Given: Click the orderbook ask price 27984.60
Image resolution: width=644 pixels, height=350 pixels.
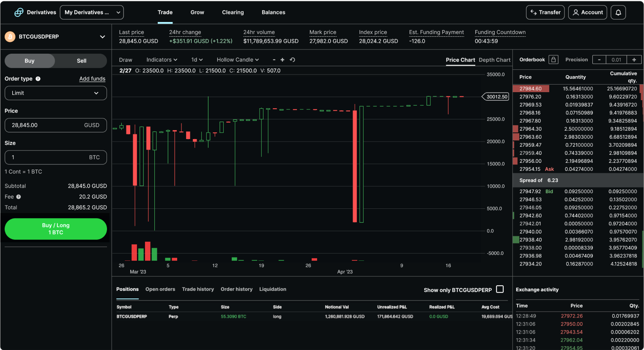Looking at the screenshot, I should tap(530, 89).
